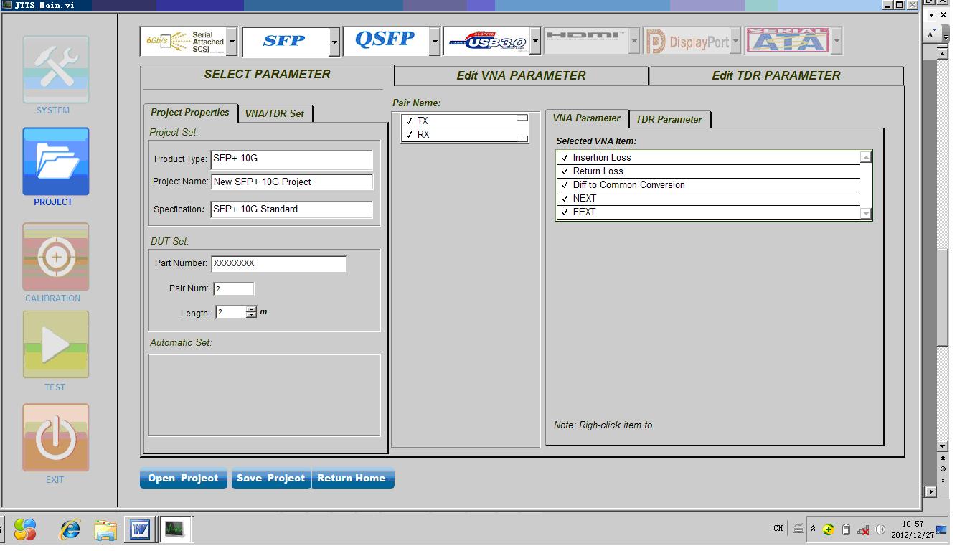Viewport: 980px width, 551px height.
Task: Open the SYSTEM tools icon
Action: pyautogui.click(x=56, y=70)
